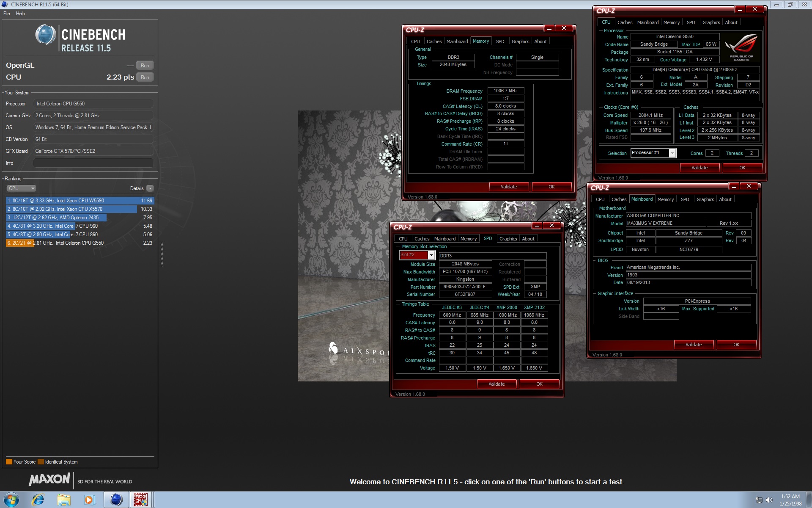The width and height of the screenshot is (812, 508).
Task: Close the CPU-Z SPD window
Action: (x=551, y=226)
